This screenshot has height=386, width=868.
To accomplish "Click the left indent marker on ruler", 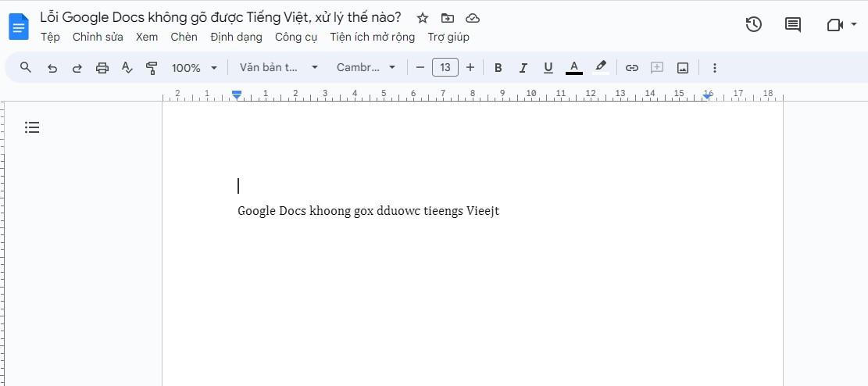I will [237, 96].
